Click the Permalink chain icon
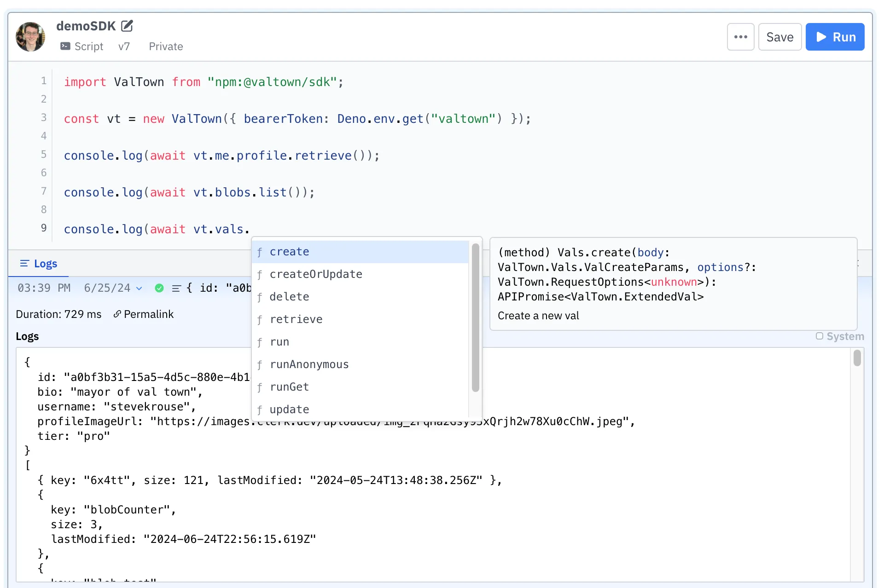 (117, 314)
